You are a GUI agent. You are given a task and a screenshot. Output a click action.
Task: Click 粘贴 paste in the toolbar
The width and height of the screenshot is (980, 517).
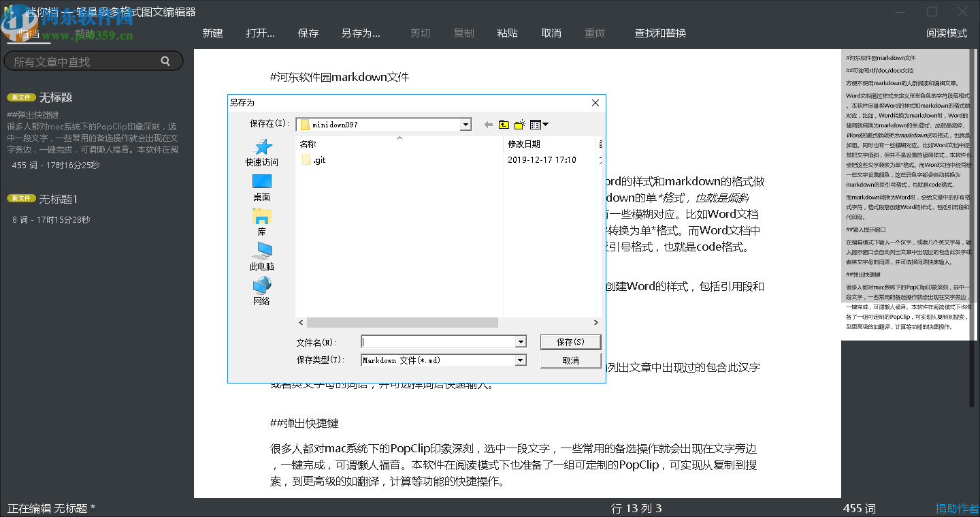tap(507, 32)
